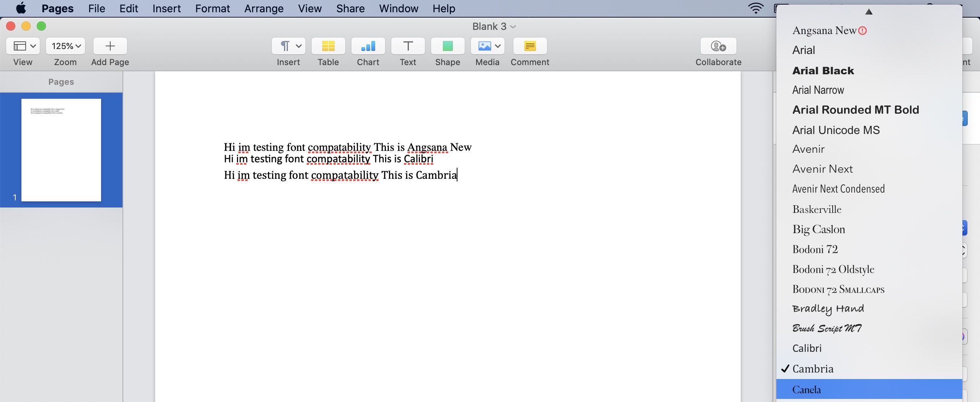Screen dimensions: 980x402
Task: Expand the Blank 3 document title chevron
Action: pos(513,26)
